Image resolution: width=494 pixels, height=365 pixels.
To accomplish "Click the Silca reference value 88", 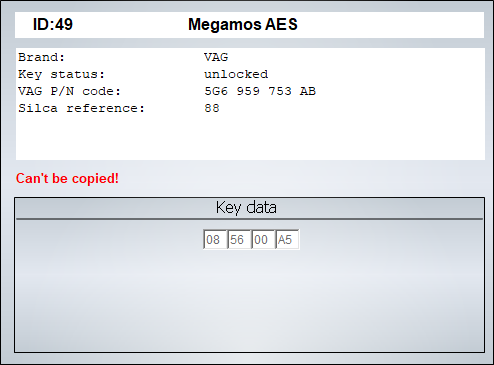I will tap(212, 108).
